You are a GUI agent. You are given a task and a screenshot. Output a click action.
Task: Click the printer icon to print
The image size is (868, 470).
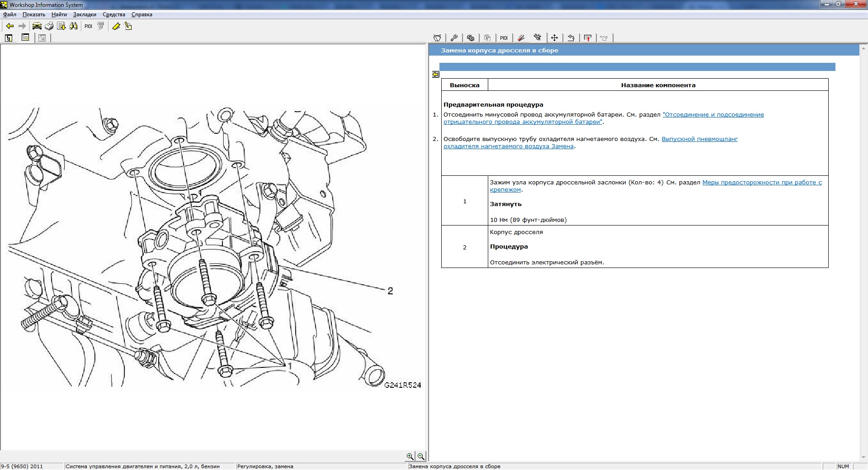point(49,26)
